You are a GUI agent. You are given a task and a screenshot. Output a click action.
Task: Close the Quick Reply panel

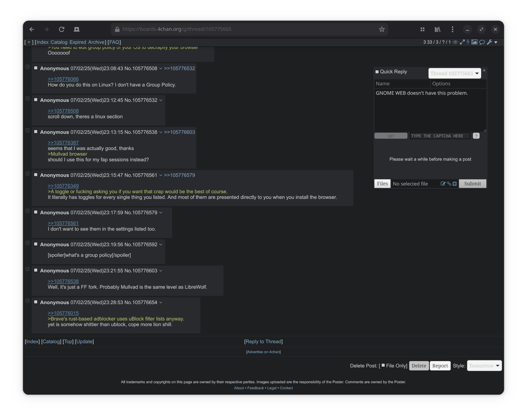coord(484,70)
